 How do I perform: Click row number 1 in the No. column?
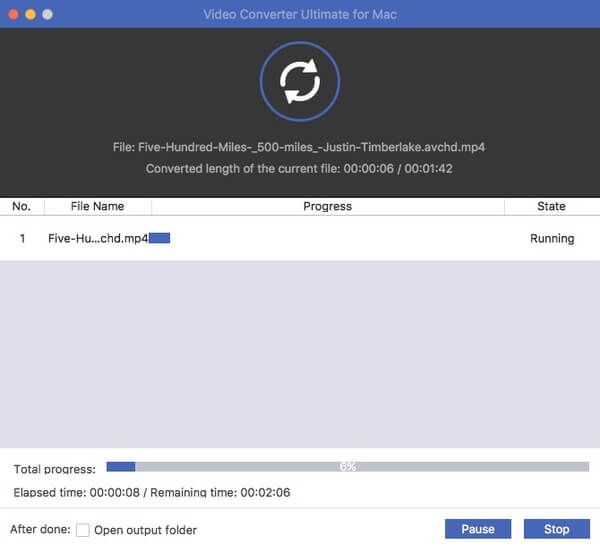coord(22,238)
